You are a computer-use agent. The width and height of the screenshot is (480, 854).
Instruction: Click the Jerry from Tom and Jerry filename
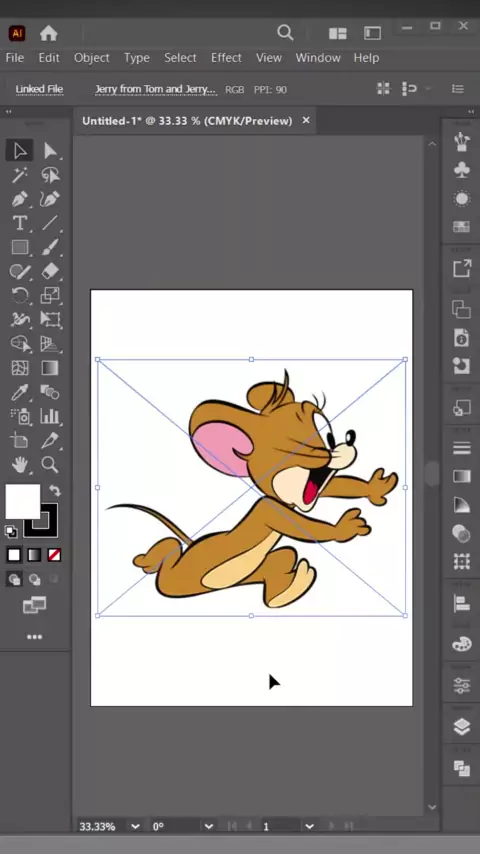tap(155, 89)
